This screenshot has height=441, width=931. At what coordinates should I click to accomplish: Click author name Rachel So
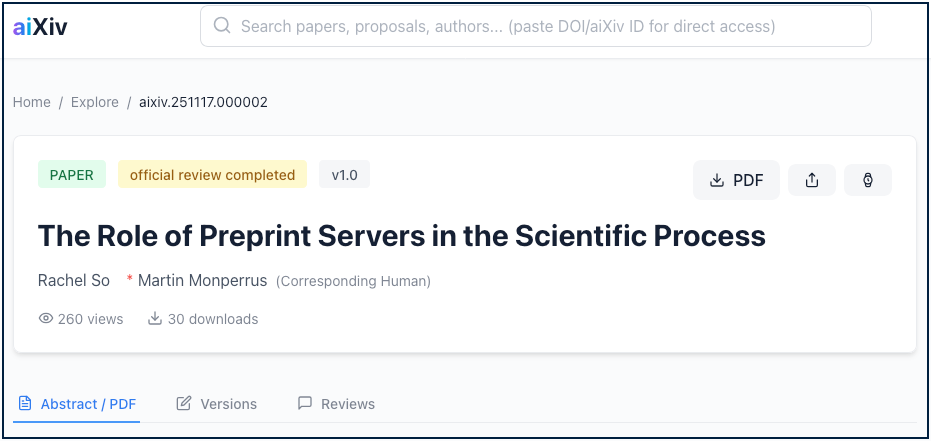(x=74, y=281)
